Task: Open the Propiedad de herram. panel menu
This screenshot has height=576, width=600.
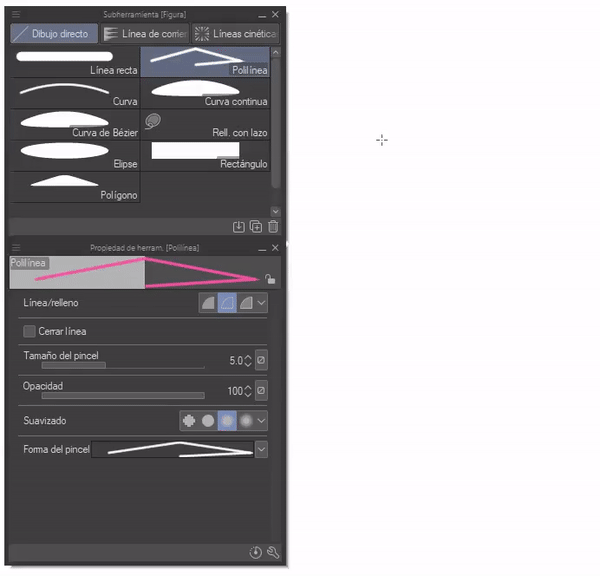Action: tap(16, 248)
